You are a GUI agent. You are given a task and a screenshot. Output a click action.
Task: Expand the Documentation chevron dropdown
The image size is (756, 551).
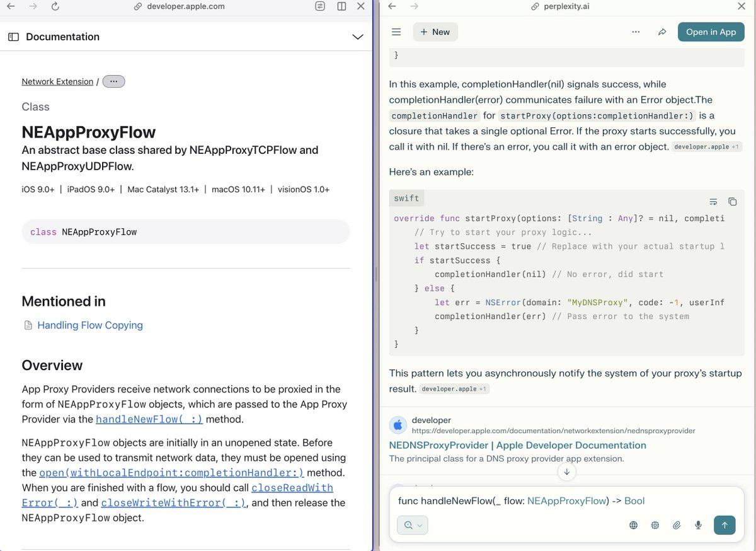pos(357,37)
